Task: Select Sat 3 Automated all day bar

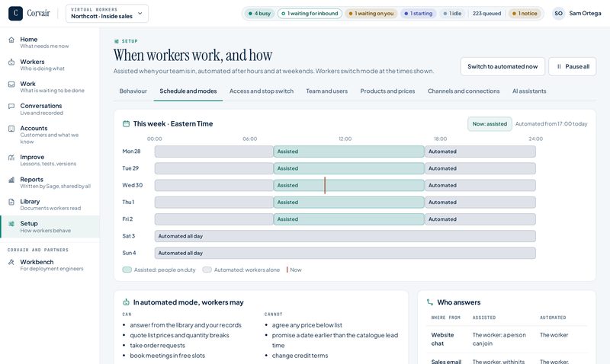Action: tap(345, 236)
